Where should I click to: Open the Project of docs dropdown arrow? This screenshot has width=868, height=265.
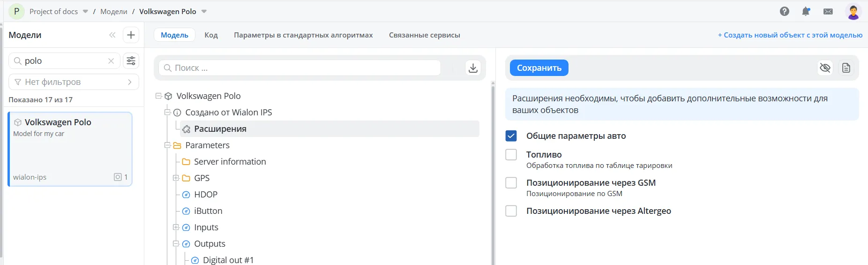pyautogui.click(x=85, y=12)
